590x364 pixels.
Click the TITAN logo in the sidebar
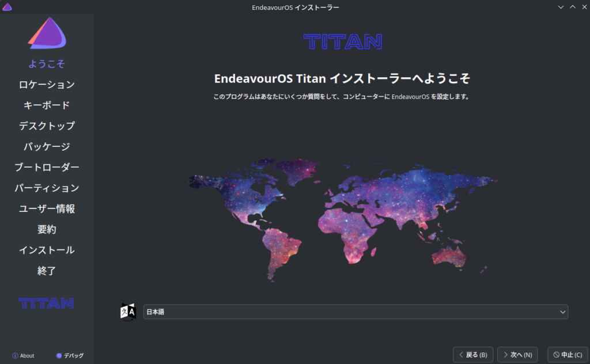46,303
